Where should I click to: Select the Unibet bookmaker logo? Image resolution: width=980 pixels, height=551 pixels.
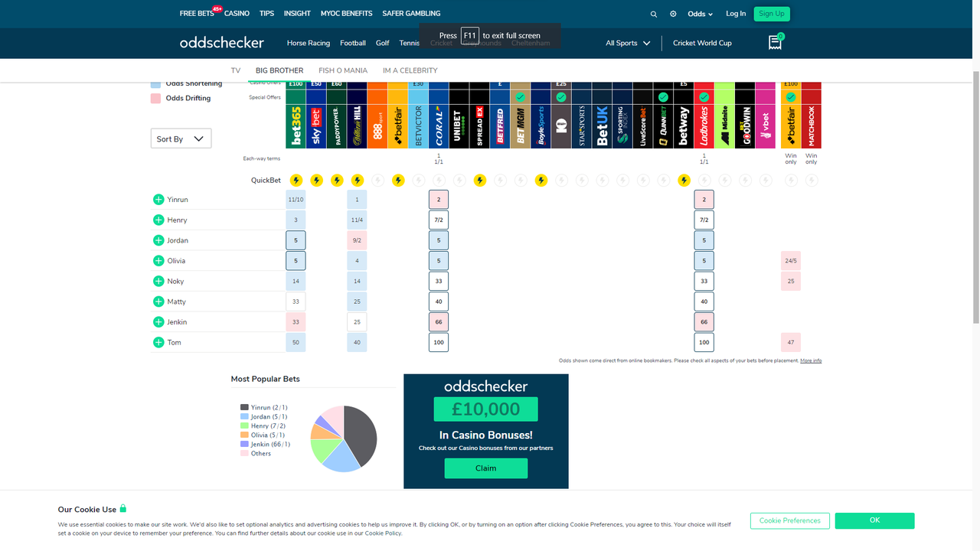point(459,127)
